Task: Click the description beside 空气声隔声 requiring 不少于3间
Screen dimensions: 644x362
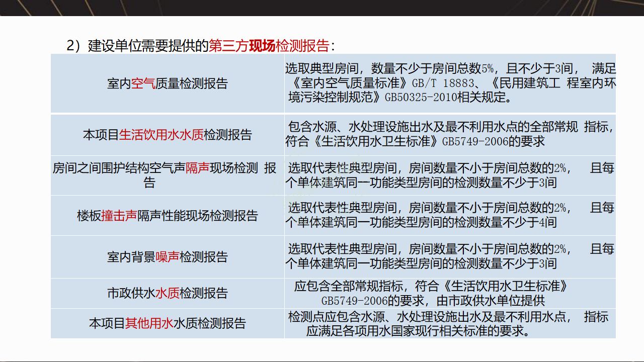Action: pyautogui.click(x=450, y=175)
